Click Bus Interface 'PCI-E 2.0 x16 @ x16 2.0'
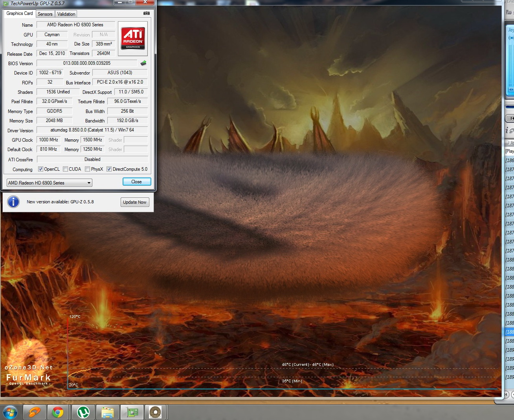This screenshot has width=514, height=420. click(120, 82)
